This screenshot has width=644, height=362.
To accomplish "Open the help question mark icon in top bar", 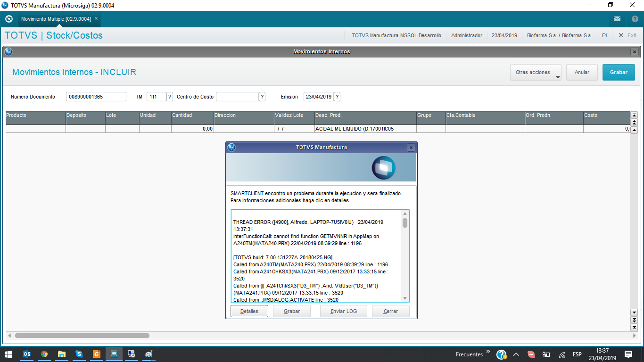I will click(x=635, y=19).
